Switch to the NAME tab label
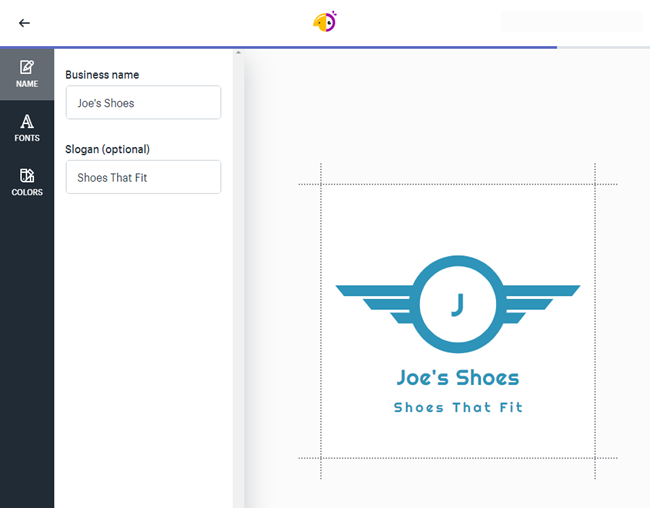Image resolution: width=650 pixels, height=508 pixels. coord(27,85)
